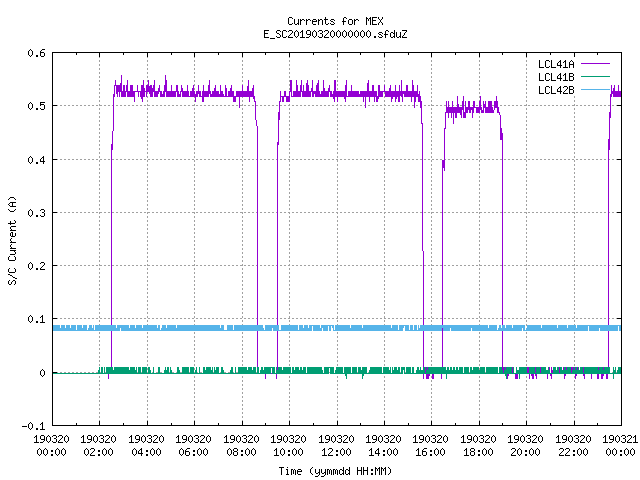Click the LCL41A legend label
Image resolution: width=640 pixels, height=480 pixels.
556,64
